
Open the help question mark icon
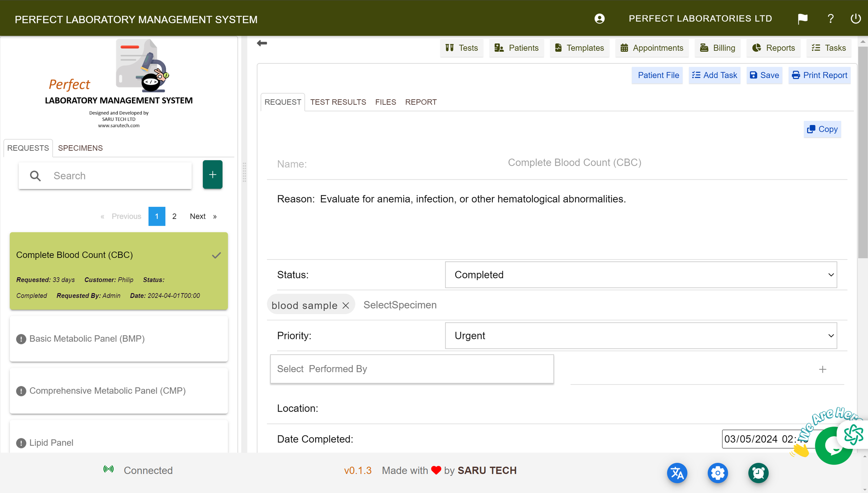(x=830, y=19)
